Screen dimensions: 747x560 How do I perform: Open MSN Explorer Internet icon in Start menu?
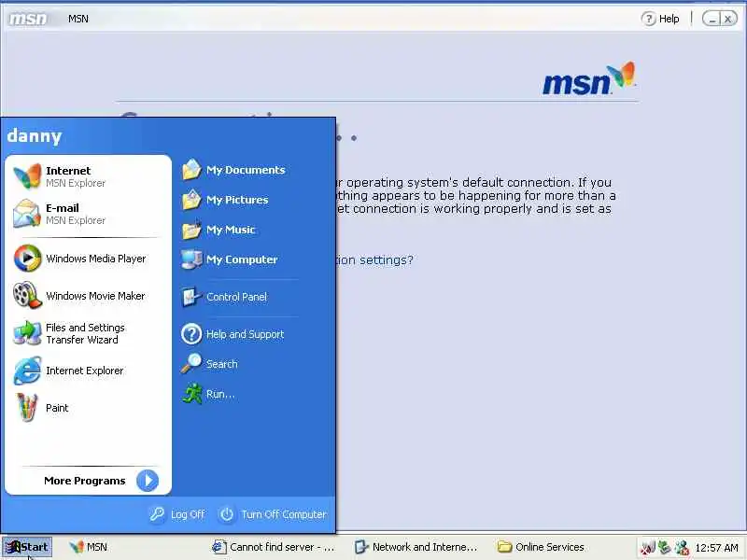pos(27,176)
